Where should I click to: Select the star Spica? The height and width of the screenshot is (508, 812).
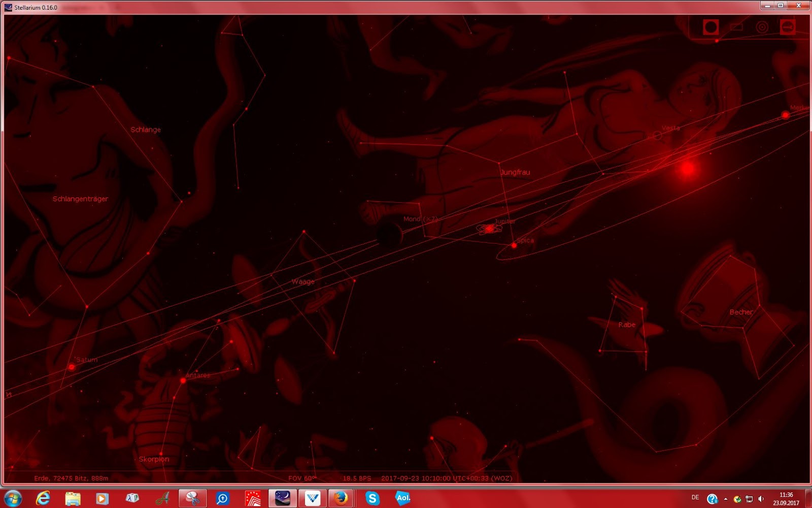point(514,245)
